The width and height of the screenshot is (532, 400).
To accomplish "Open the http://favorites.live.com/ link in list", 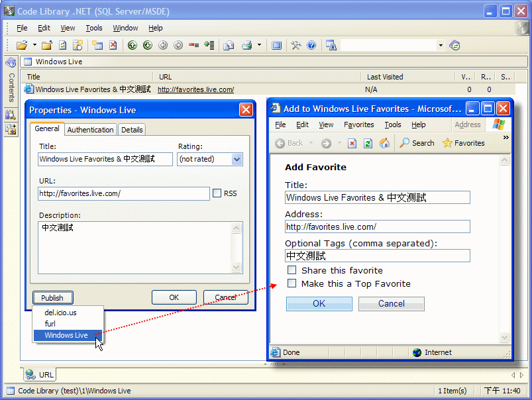I will tap(195, 89).
